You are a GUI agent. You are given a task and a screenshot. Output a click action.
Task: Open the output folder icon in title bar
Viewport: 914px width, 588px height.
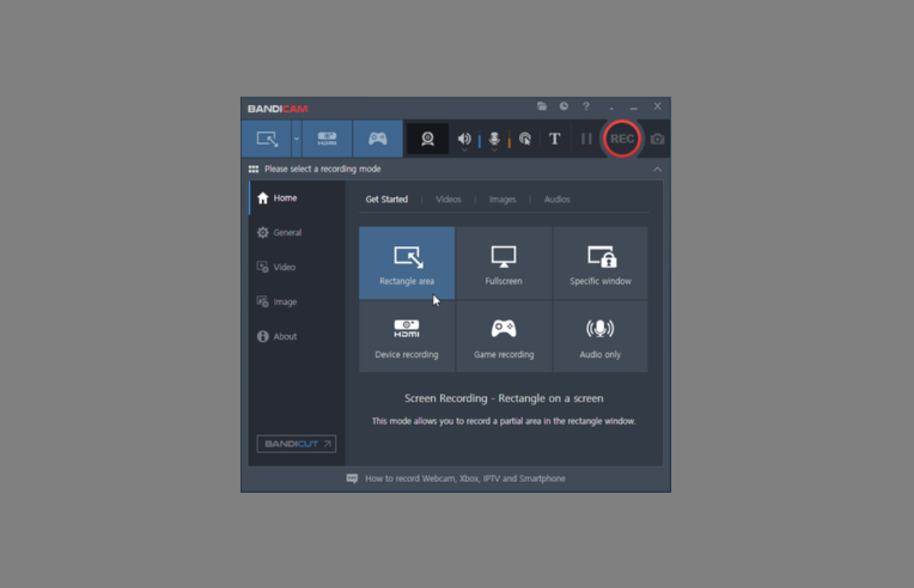click(x=542, y=106)
